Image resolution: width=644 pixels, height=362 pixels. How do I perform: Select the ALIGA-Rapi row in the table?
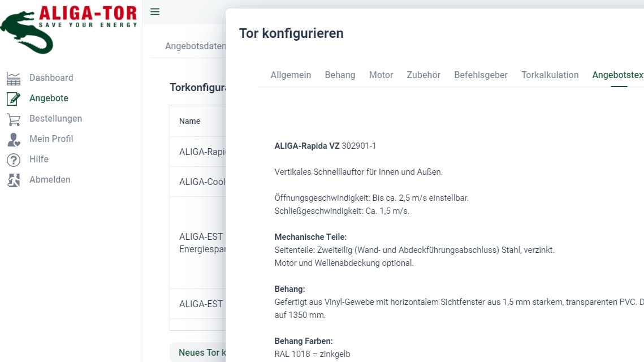pyautogui.click(x=198, y=152)
